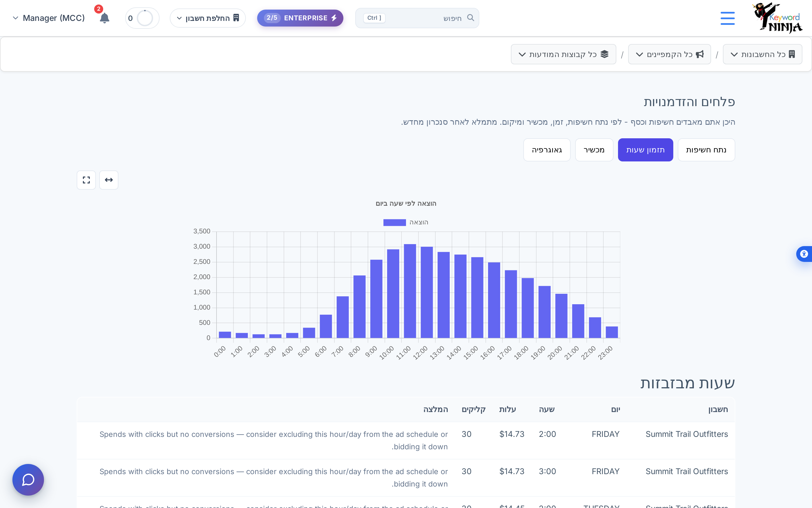The image size is (812, 508).
Task: Open the chat support bubble
Action: click(28, 479)
